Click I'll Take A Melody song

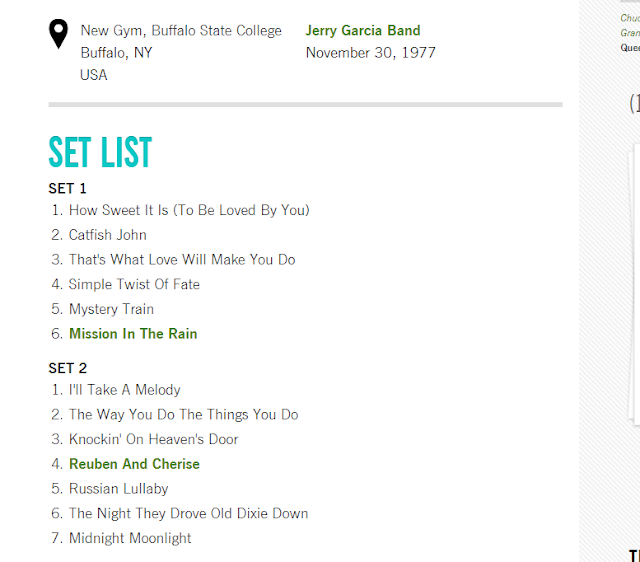click(x=125, y=389)
